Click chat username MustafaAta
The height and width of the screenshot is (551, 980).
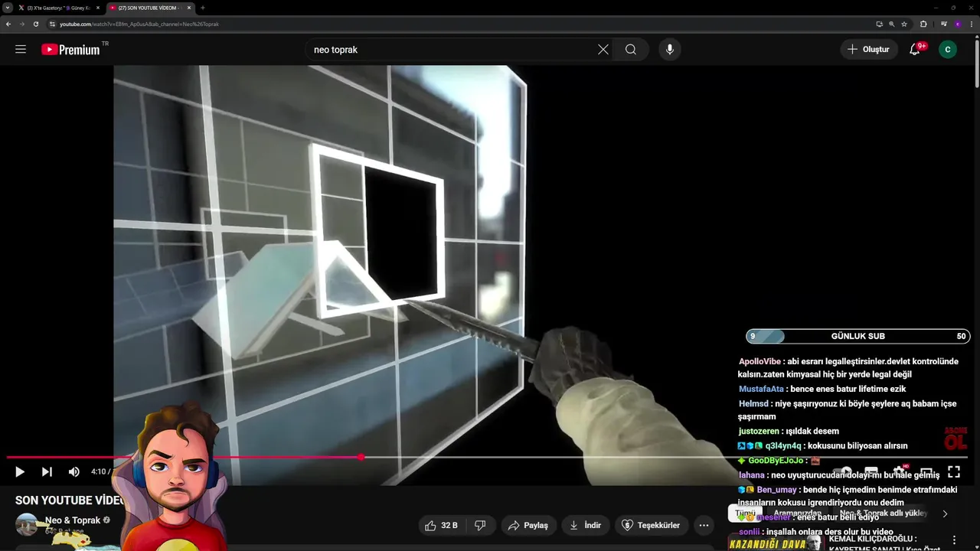point(761,389)
